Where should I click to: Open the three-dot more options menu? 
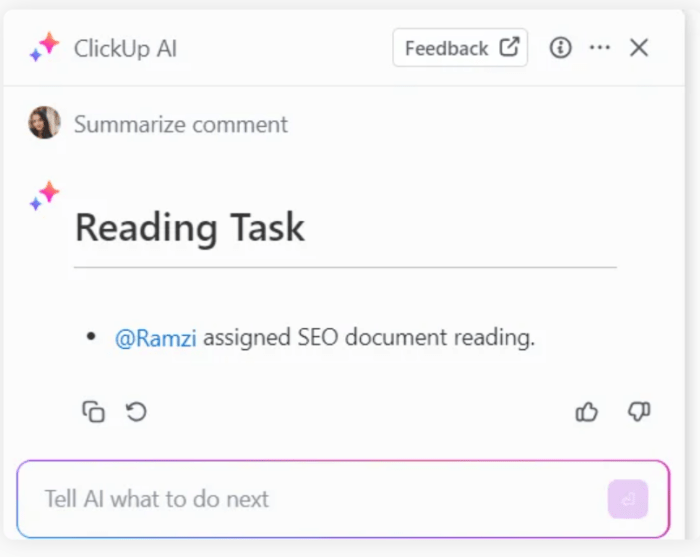point(600,48)
